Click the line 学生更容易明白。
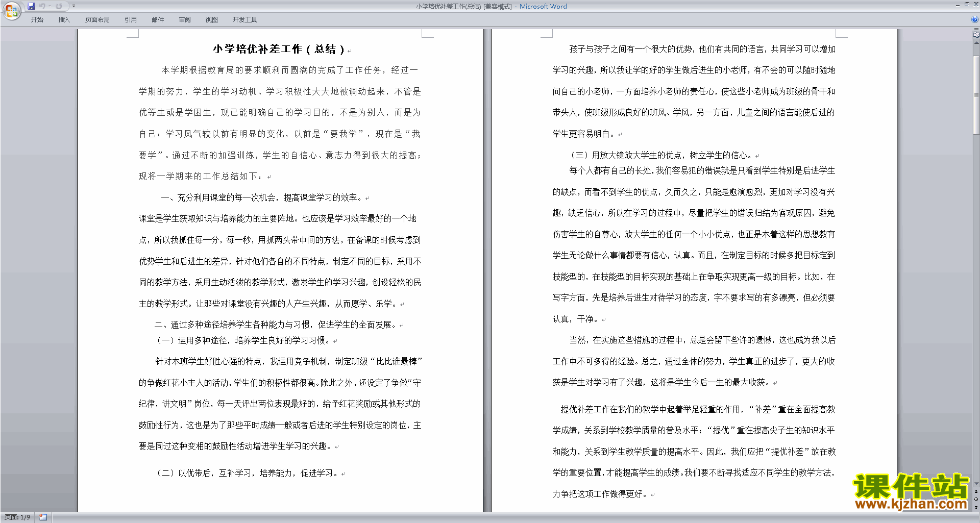Image resolution: width=980 pixels, height=523 pixels. 584,134
